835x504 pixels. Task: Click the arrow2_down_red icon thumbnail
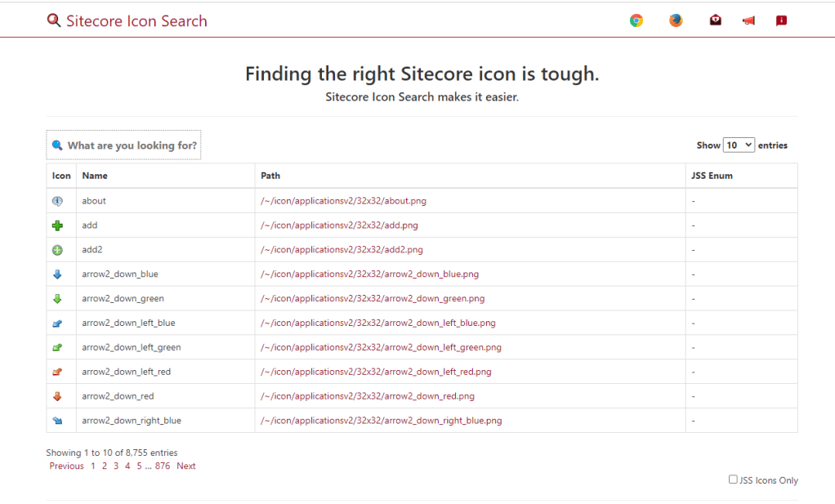(x=57, y=396)
